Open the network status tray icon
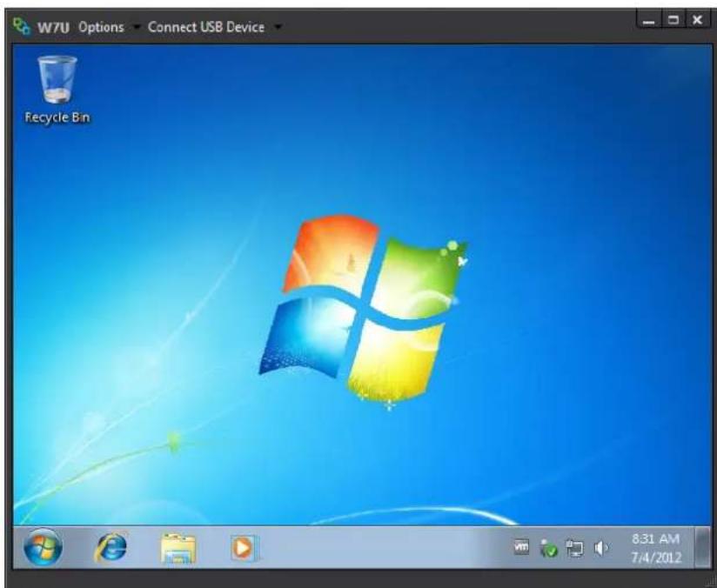 click(574, 548)
